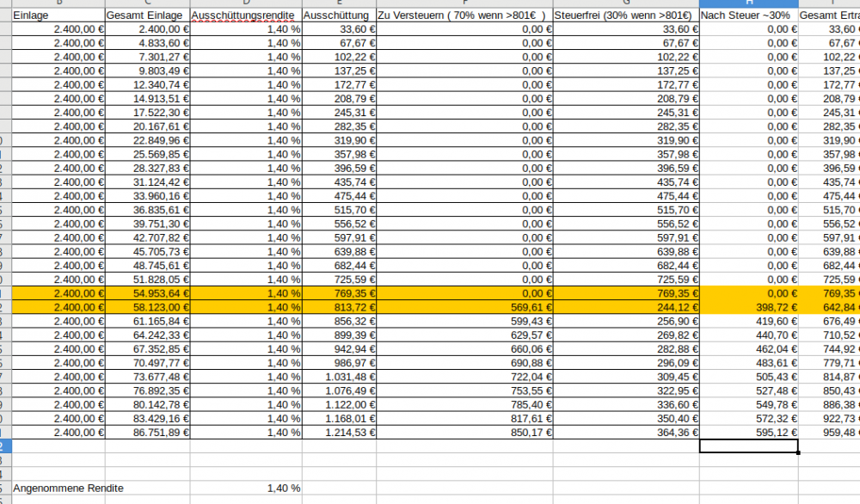The image size is (860, 504).
Task: Select the Angenommene Rendite label cell
Action: pos(58,489)
